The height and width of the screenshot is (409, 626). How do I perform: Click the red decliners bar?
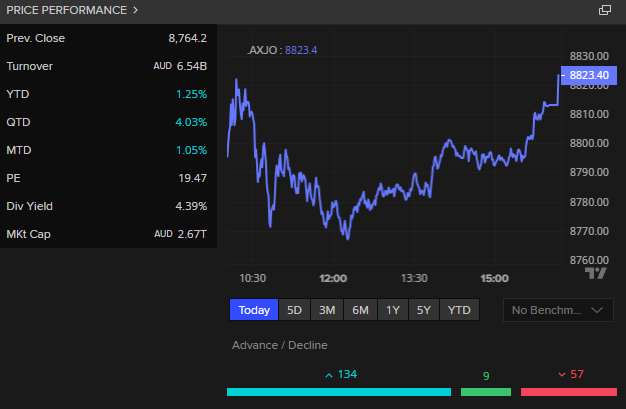pyautogui.click(x=569, y=392)
